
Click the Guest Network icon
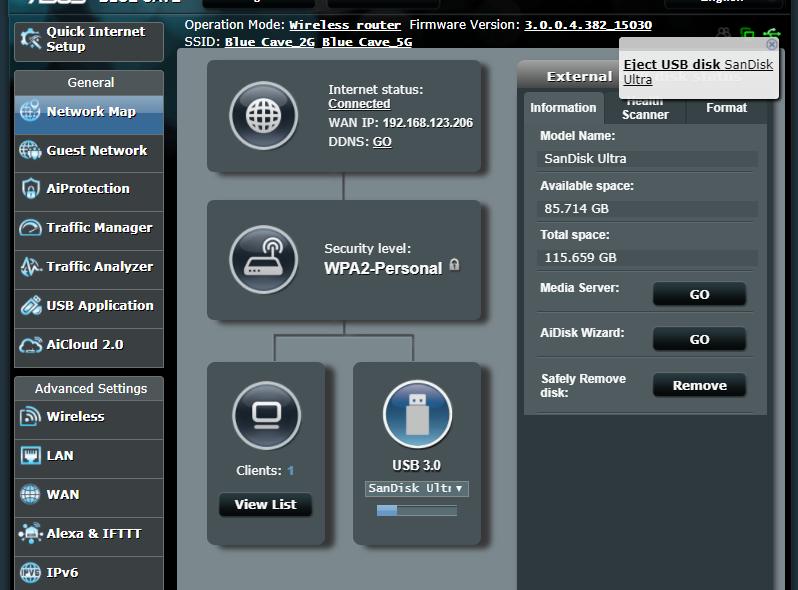[30, 150]
